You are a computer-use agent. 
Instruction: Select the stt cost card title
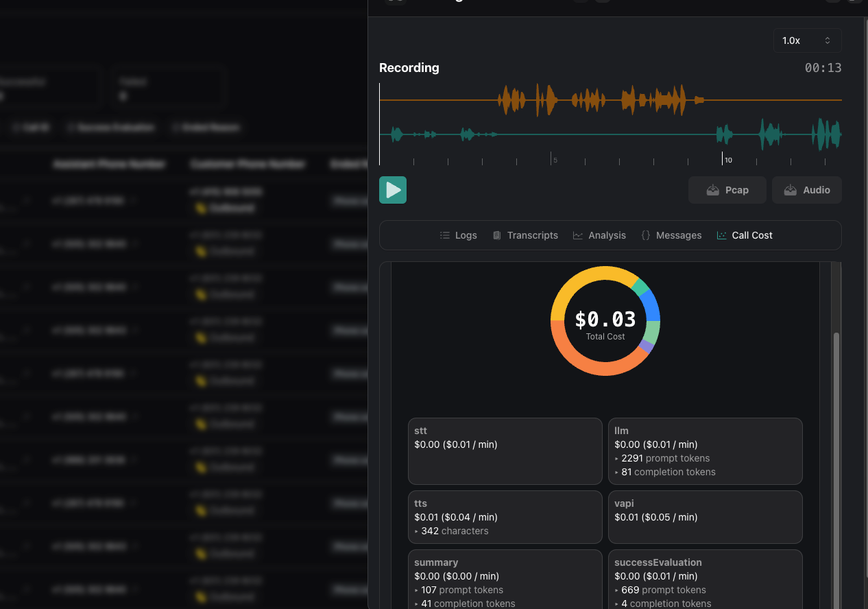[420, 431]
